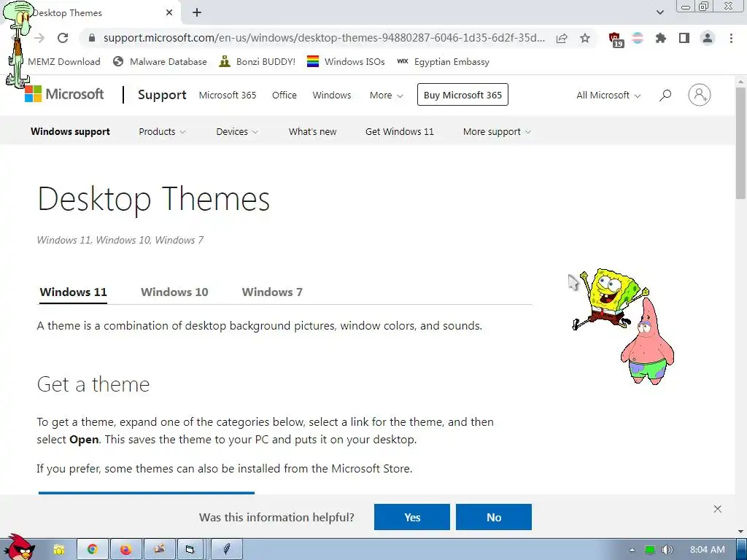This screenshot has width=747, height=560.
Task: Click the volume speaker tray icon
Action: 667,550
